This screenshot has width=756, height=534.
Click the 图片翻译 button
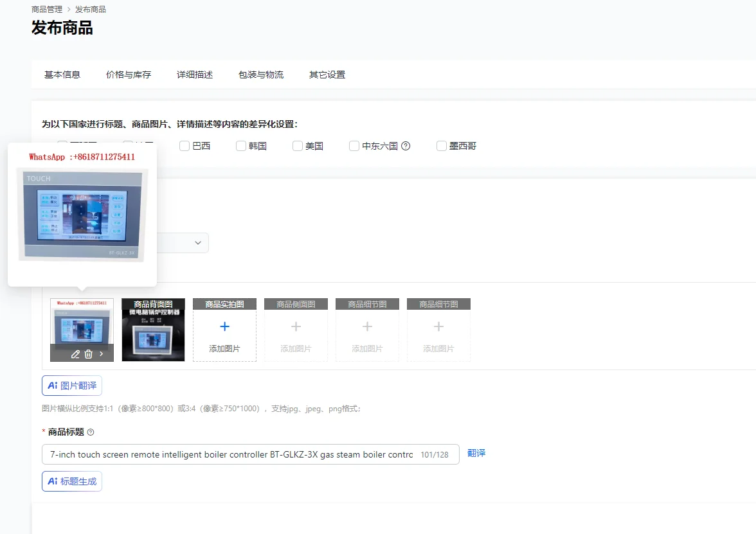pyautogui.click(x=71, y=386)
